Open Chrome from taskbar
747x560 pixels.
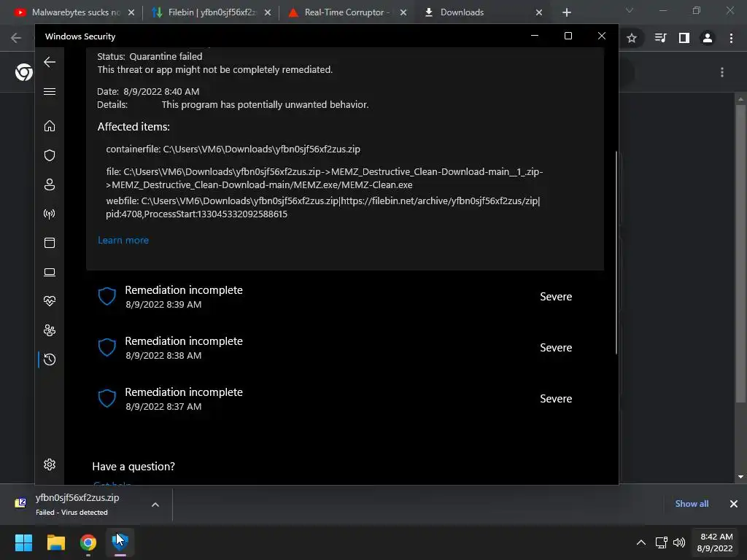(88, 542)
